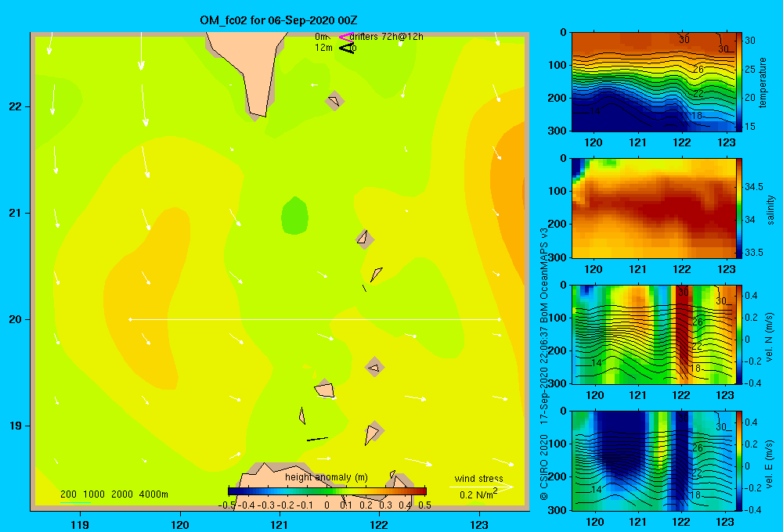
Task: Click the green low-height eddy near 21N
Action: click(x=294, y=216)
